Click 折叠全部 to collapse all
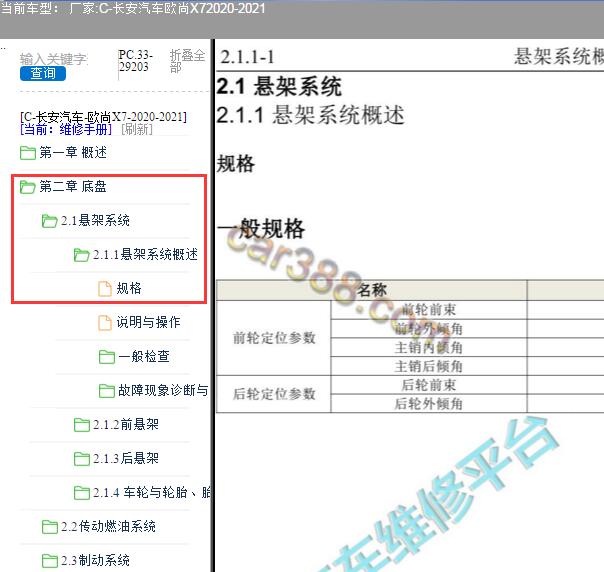 [188, 61]
